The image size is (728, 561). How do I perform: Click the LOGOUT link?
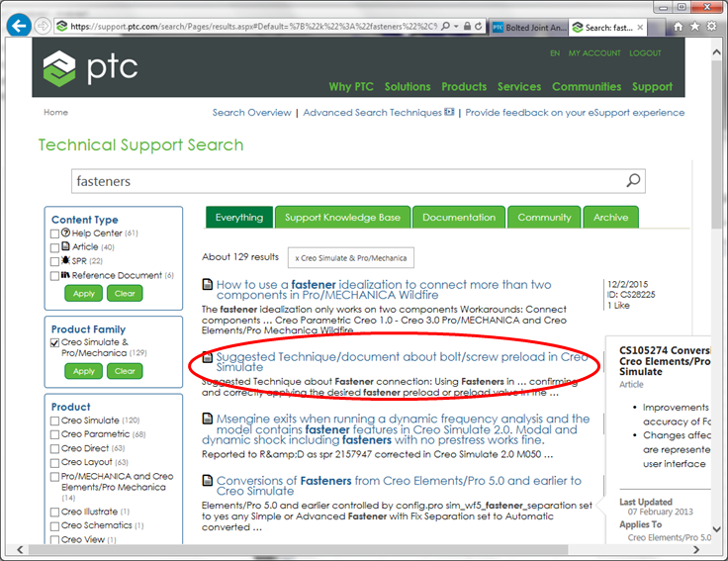point(645,53)
